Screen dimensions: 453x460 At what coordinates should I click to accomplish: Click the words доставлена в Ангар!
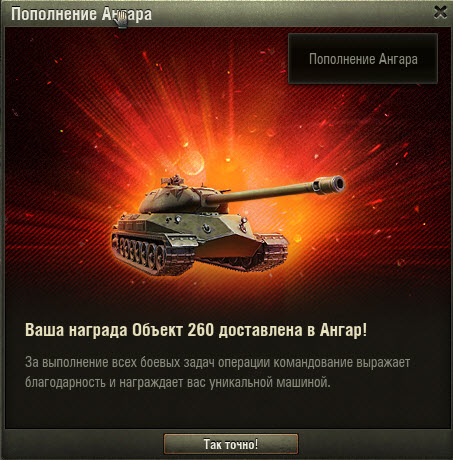click(293, 330)
